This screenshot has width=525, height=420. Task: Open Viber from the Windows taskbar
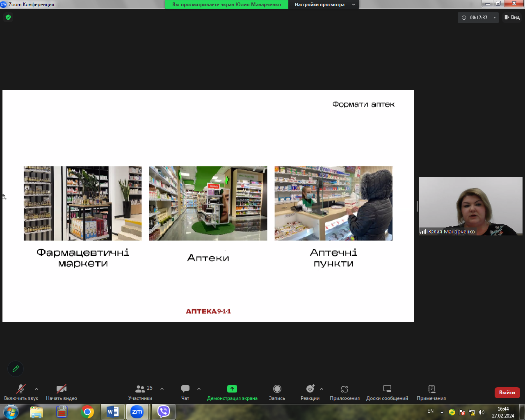pos(164,411)
